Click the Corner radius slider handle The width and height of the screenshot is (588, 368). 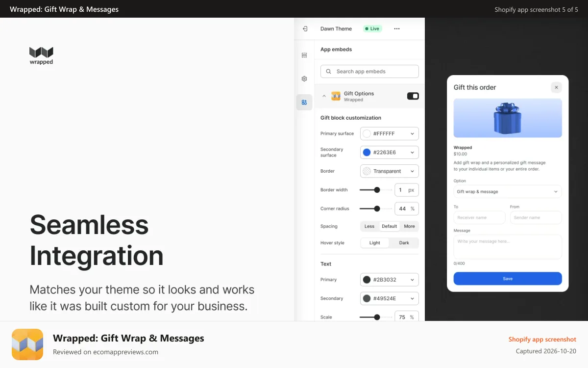tap(377, 209)
